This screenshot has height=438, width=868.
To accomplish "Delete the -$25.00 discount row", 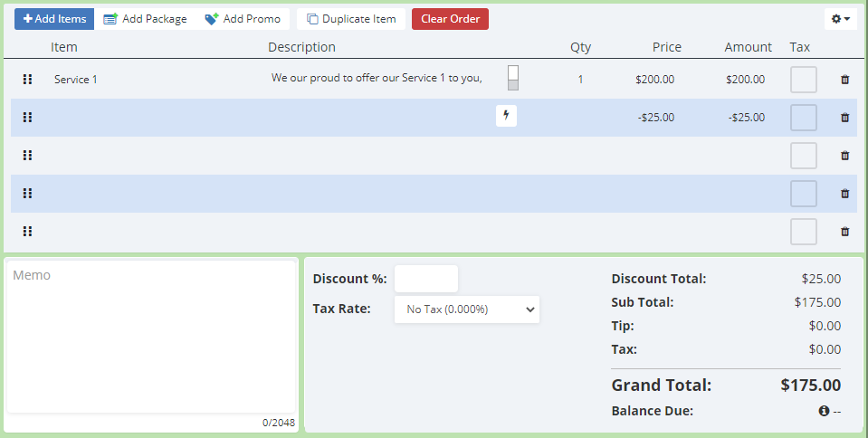I will [x=845, y=118].
